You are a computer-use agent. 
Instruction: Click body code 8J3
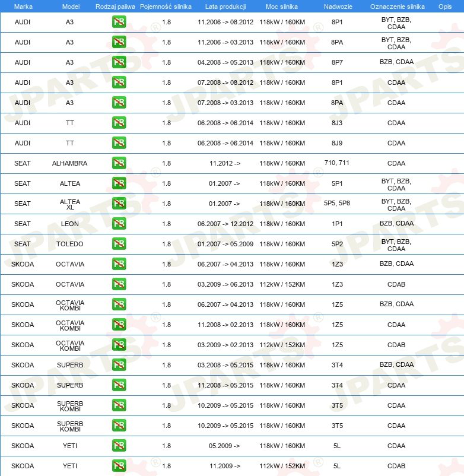337,123
